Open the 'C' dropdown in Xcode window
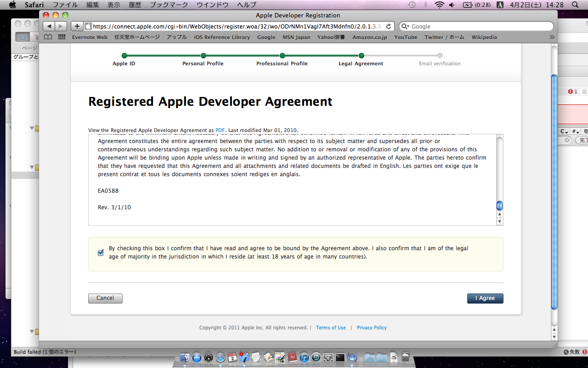 564,131
